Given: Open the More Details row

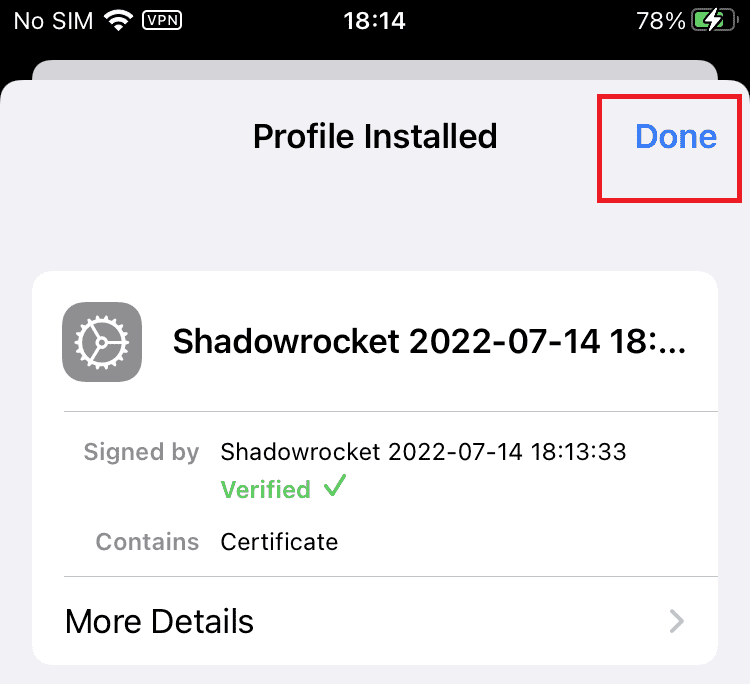Looking at the screenshot, I should click(300, 622).
